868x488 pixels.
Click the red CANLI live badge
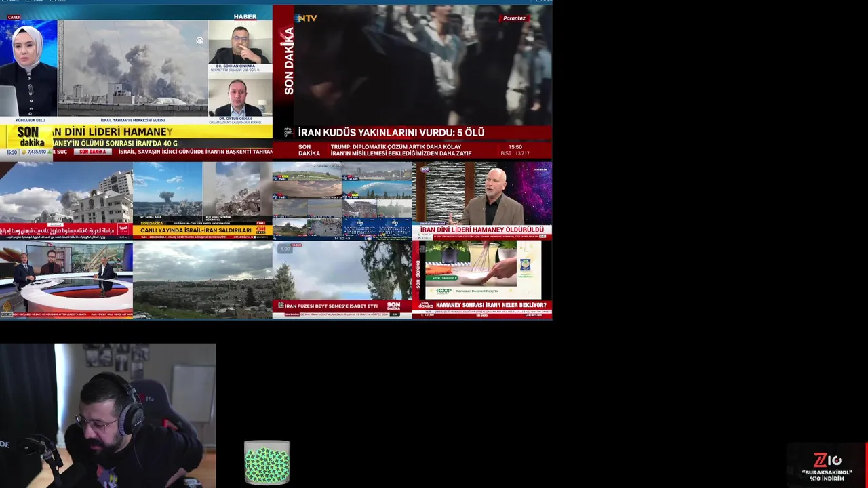(x=14, y=17)
